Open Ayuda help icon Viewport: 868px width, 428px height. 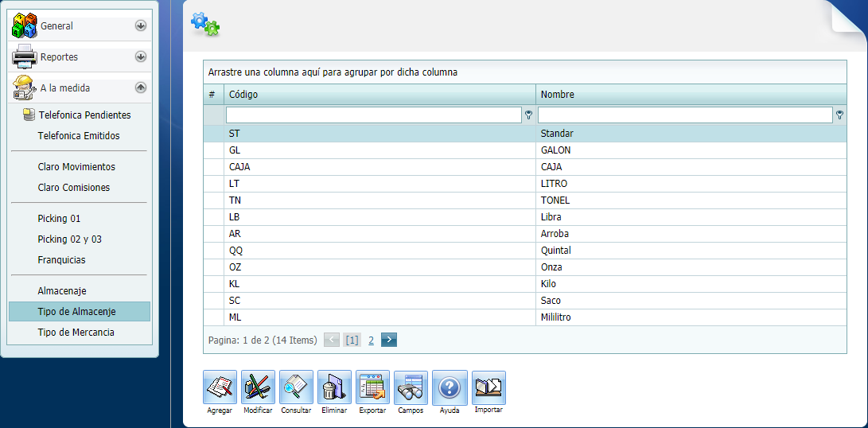click(450, 387)
